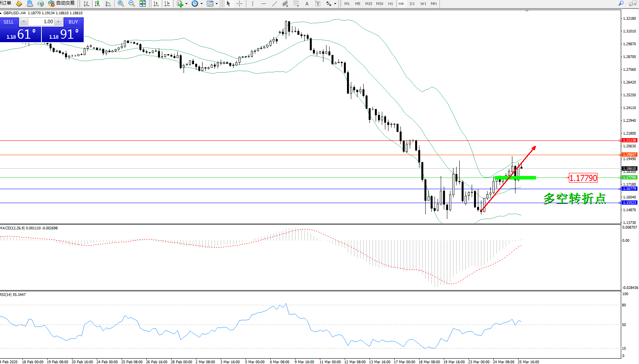Image resolution: width=639 pixels, height=364 pixels.
Task: Pick the trendline drawing tool
Action: pyautogui.click(x=275, y=3)
